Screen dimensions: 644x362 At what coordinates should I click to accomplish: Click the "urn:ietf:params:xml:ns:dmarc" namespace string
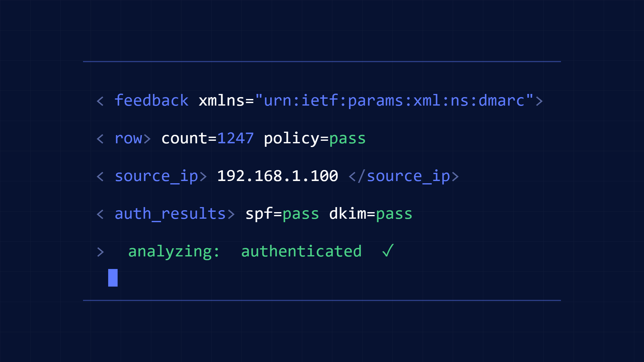click(x=394, y=101)
